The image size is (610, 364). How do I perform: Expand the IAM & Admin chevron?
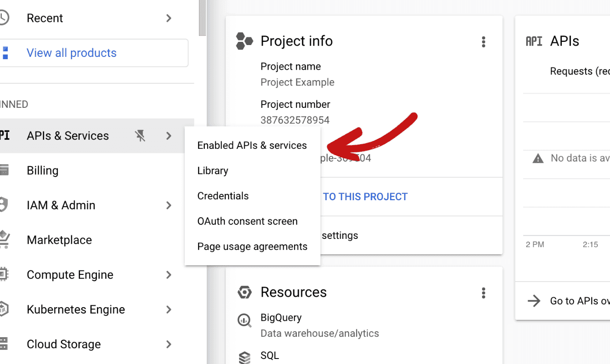pyautogui.click(x=169, y=205)
